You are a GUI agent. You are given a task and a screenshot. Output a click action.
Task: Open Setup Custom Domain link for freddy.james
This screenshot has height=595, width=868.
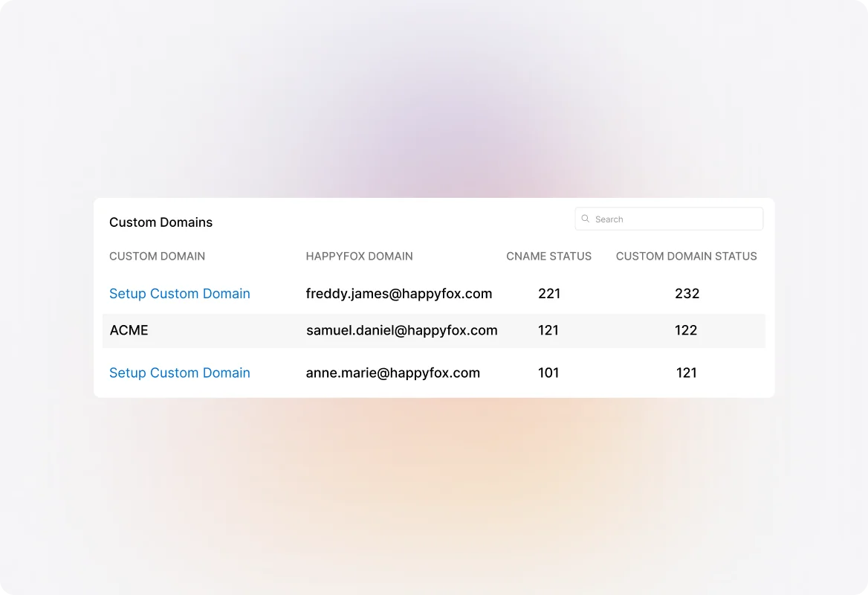179,294
